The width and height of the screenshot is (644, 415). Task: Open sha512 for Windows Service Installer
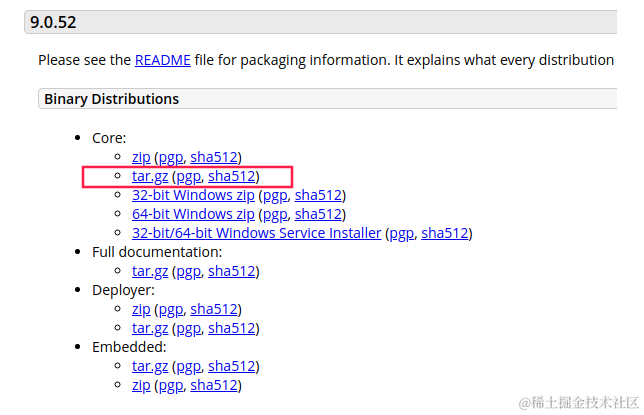coord(445,233)
